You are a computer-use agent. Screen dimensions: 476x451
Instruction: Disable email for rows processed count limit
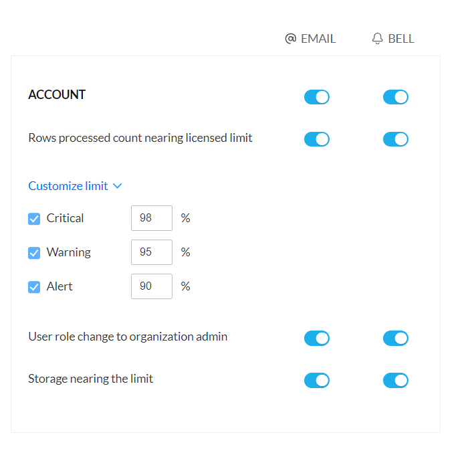click(317, 139)
